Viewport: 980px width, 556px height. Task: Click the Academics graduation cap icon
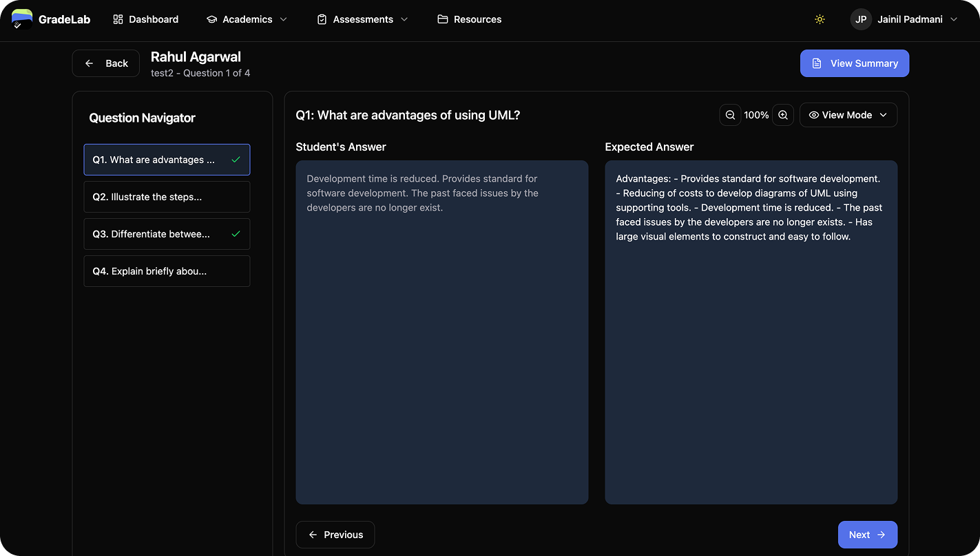click(x=211, y=19)
